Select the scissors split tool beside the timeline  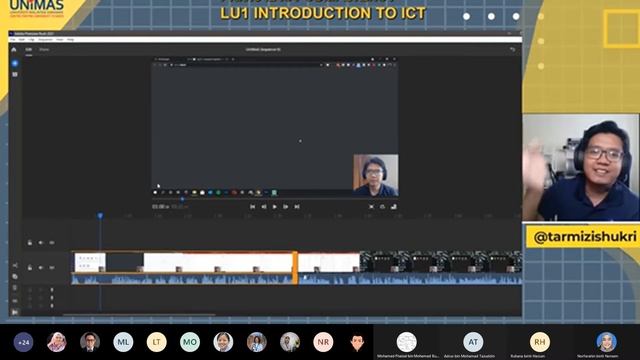click(x=15, y=266)
